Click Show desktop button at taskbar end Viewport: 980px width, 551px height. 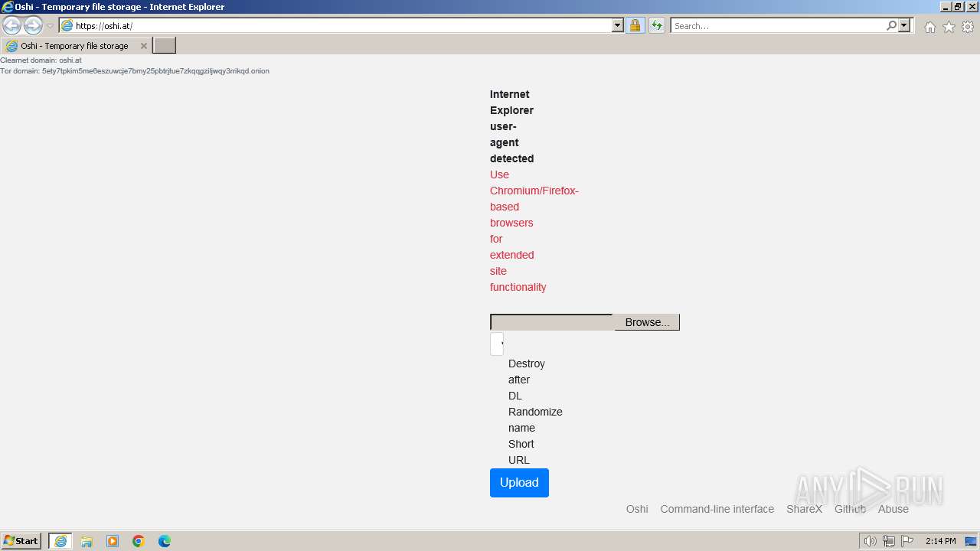click(972, 541)
